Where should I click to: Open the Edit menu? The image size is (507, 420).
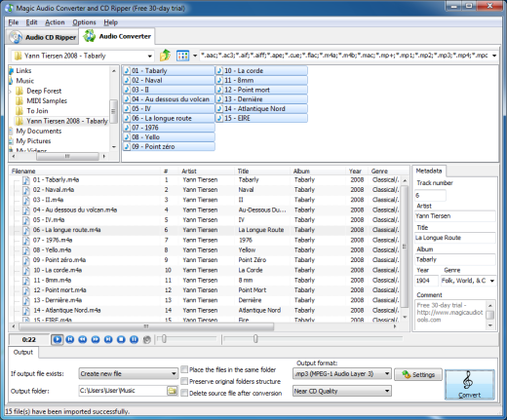(x=31, y=22)
